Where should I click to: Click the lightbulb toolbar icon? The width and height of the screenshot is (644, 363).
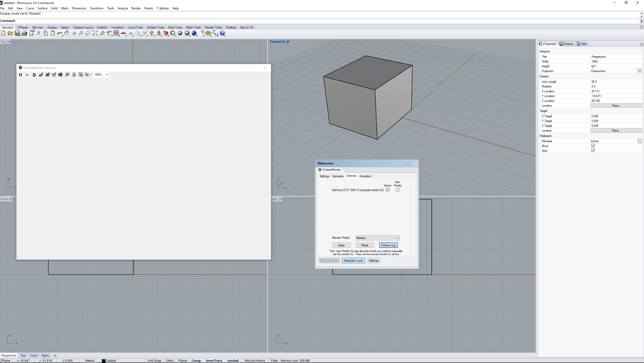pos(152,33)
